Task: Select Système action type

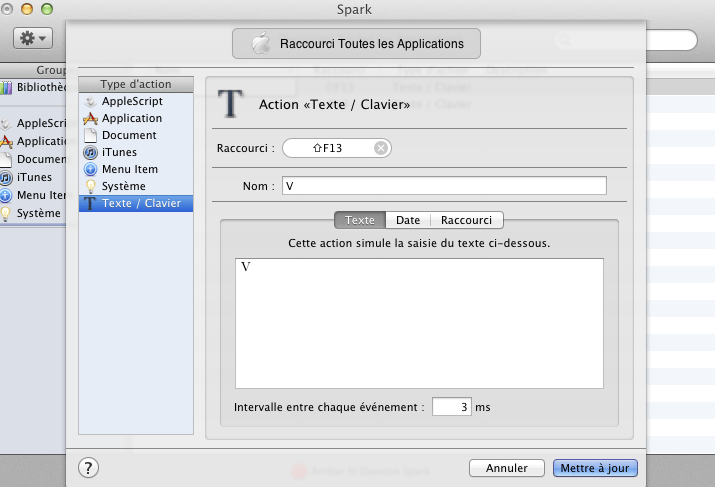Action: coord(136,186)
